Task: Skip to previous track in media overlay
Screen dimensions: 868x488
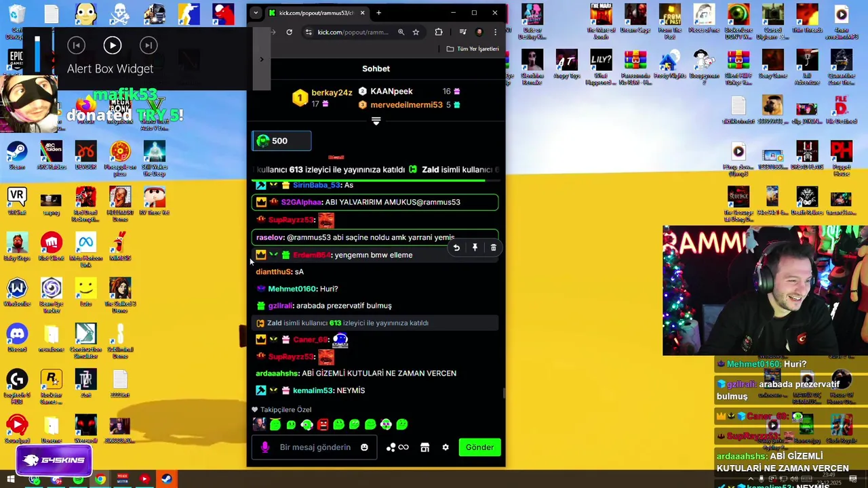Action: coord(77,45)
